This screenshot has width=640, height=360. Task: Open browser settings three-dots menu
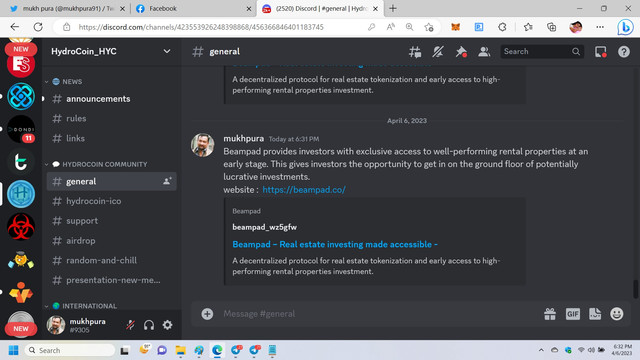(600, 27)
